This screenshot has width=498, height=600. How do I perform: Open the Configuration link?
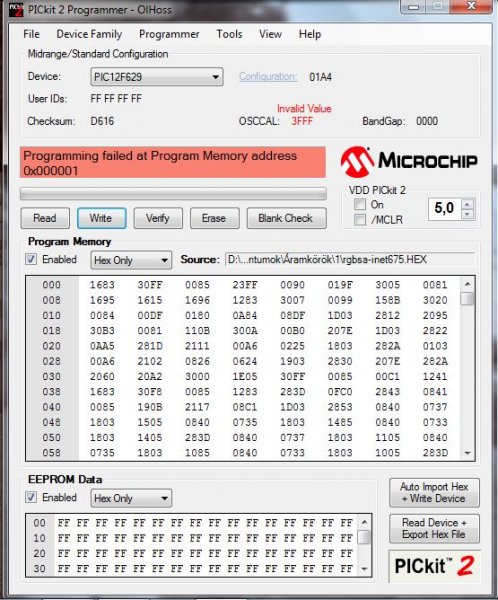pos(268,77)
